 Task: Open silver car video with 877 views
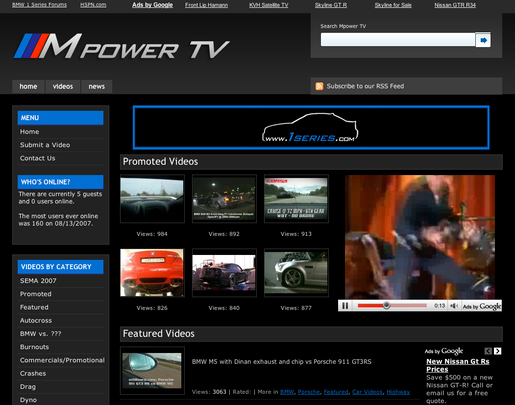tap(296, 273)
